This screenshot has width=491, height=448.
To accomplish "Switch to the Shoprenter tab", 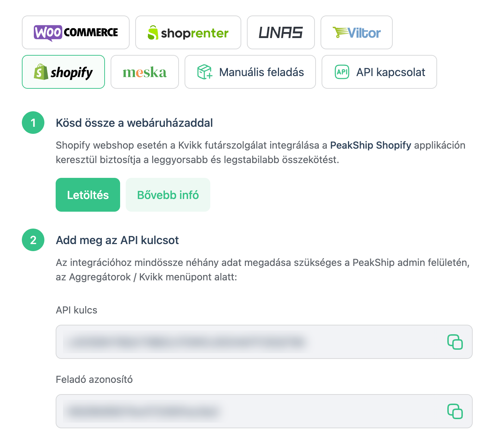I will [188, 32].
